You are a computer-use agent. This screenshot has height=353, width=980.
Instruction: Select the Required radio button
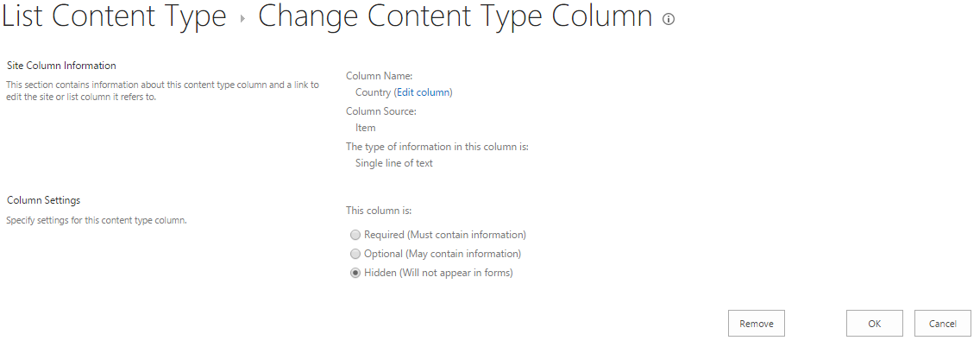(355, 235)
